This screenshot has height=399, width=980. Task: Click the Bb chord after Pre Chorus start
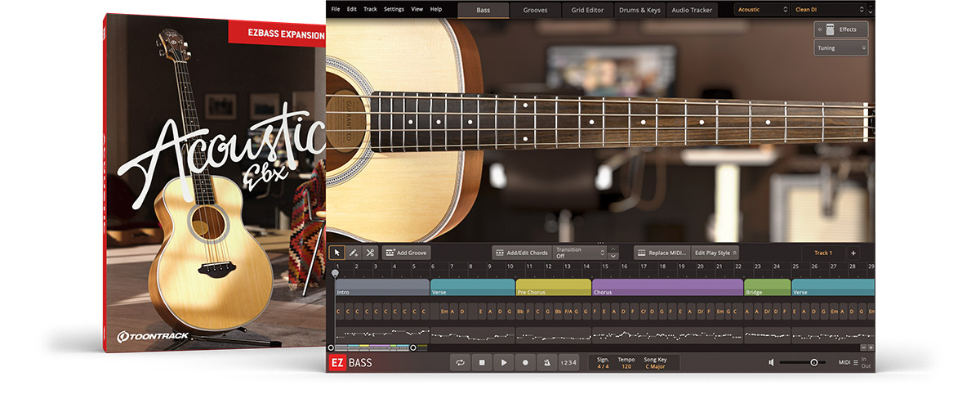[x=521, y=312]
